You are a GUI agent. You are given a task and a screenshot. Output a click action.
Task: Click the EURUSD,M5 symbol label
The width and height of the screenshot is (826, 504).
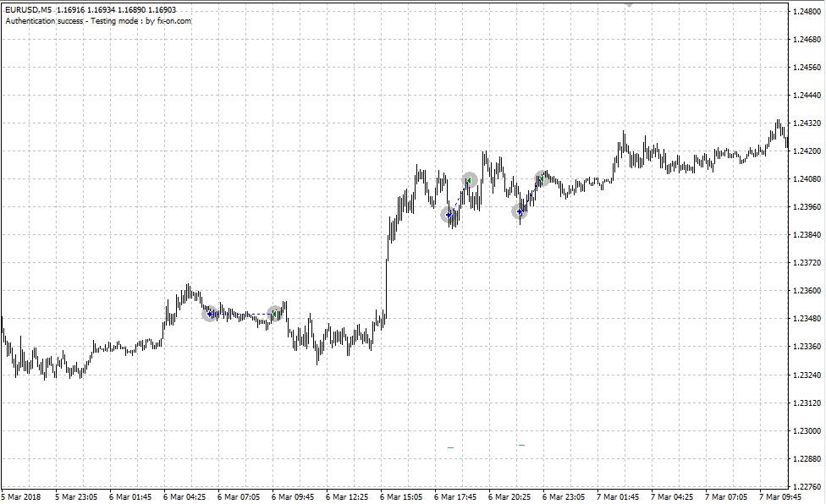point(29,10)
